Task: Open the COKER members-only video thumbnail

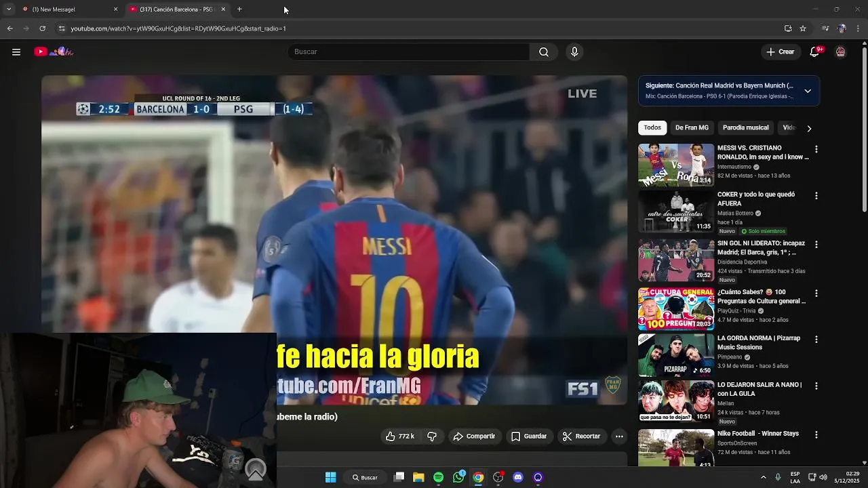Action: [x=676, y=211]
